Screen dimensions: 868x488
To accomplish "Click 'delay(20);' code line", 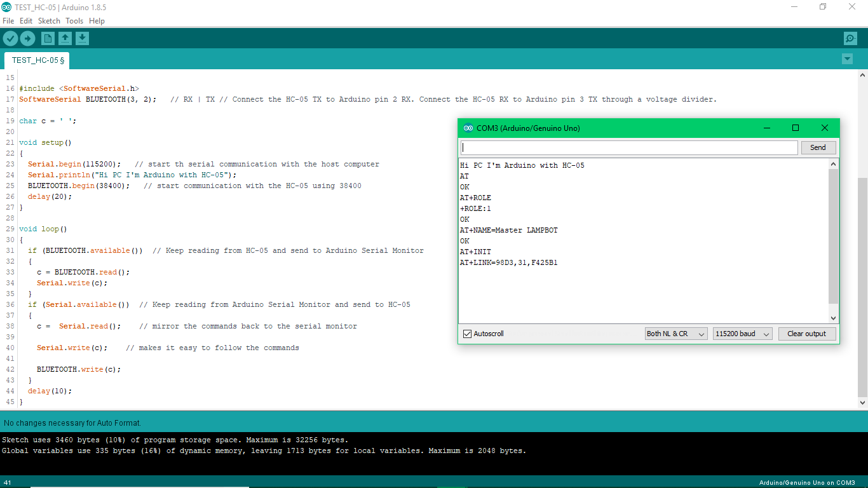I will click(50, 196).
